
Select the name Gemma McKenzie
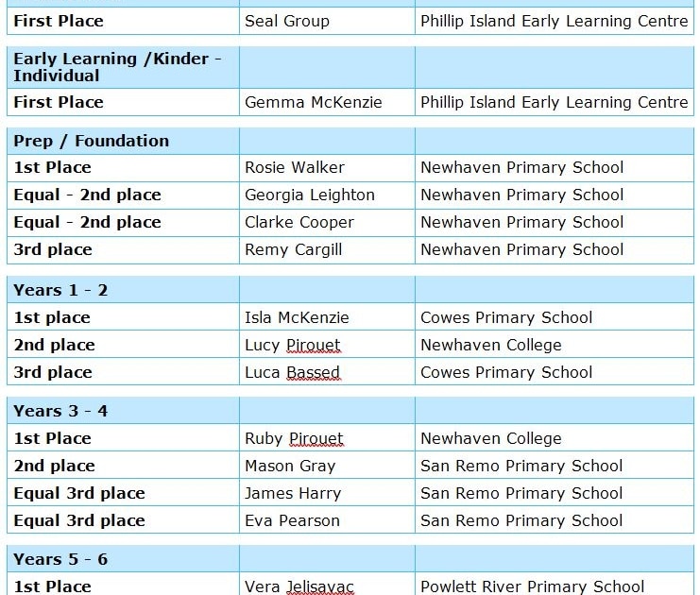313,102
